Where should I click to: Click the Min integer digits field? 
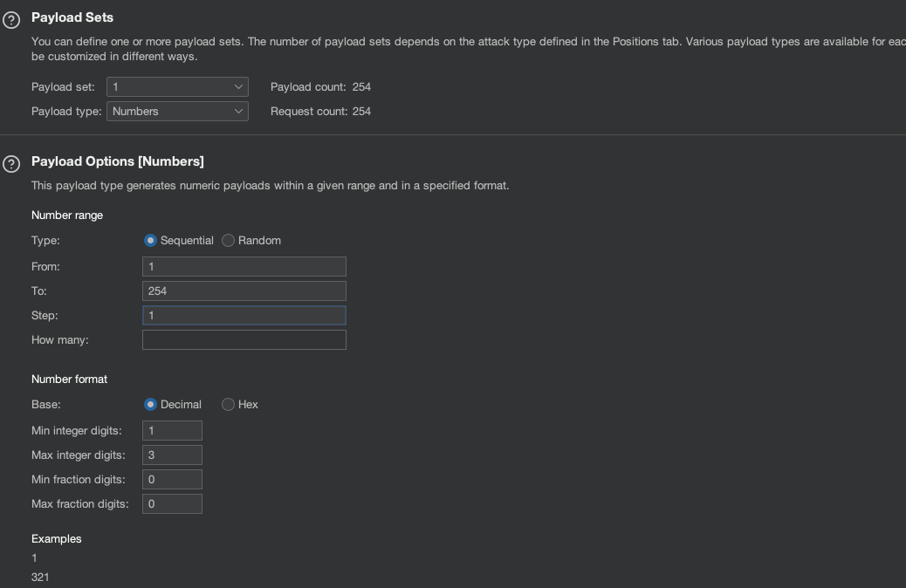pos(172,431)
